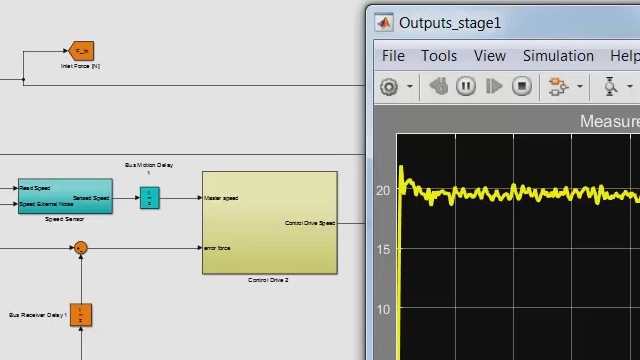Expand the configuration gear dropdown arrow
The image size is (640, 360).
(x=410, y=87)
